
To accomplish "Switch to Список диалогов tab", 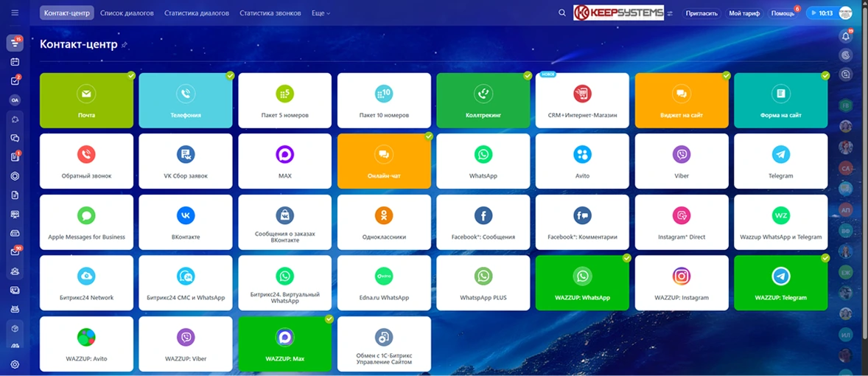I will [x=127, y=13].
